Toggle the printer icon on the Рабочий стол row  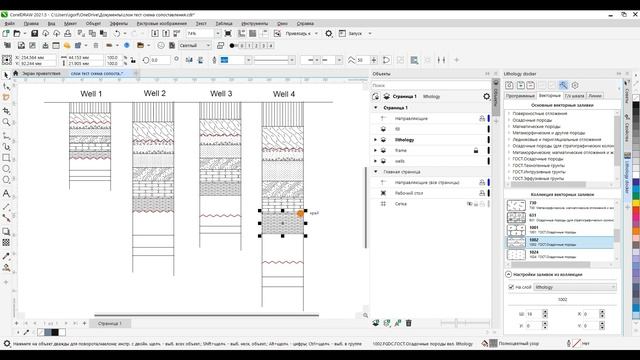point(482,193)
